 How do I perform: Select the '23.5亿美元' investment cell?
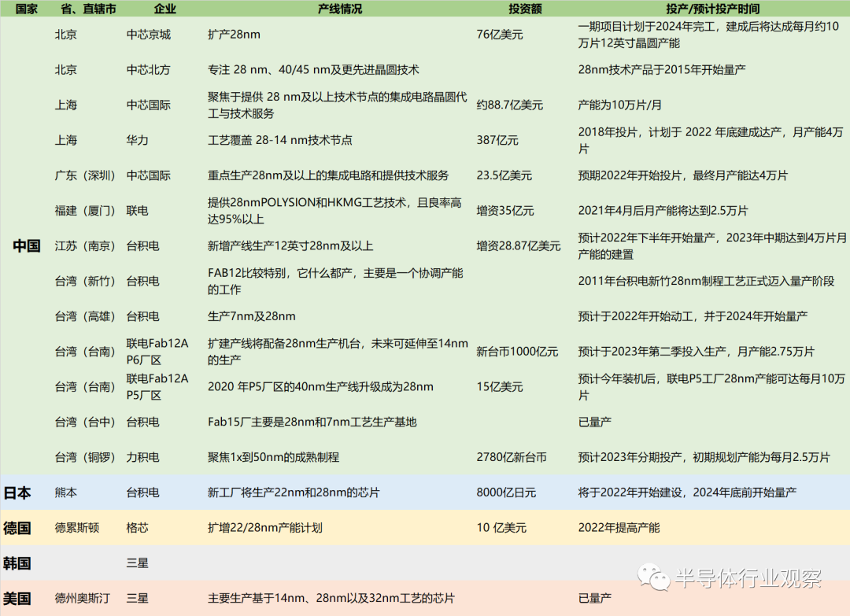pos(504,175)
